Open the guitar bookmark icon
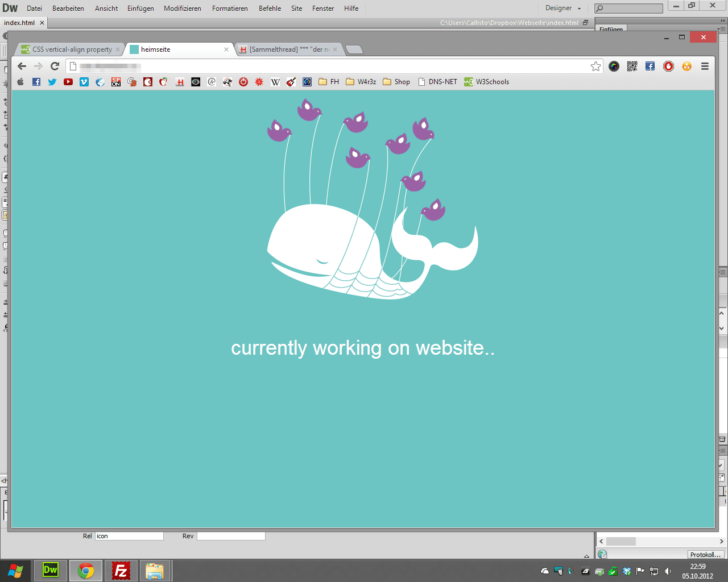728x582 pixels. click(x=291, y=82)
